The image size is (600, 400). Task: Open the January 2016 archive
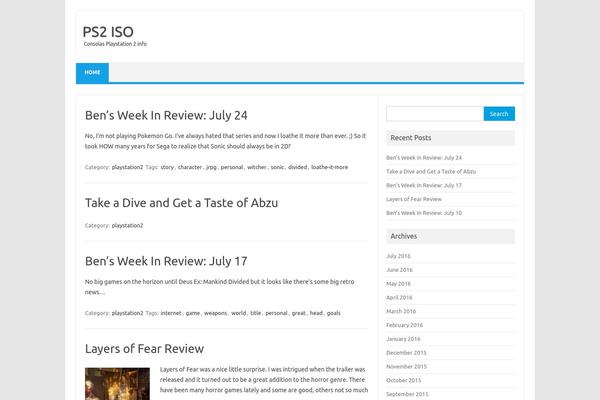coord(403,339)
